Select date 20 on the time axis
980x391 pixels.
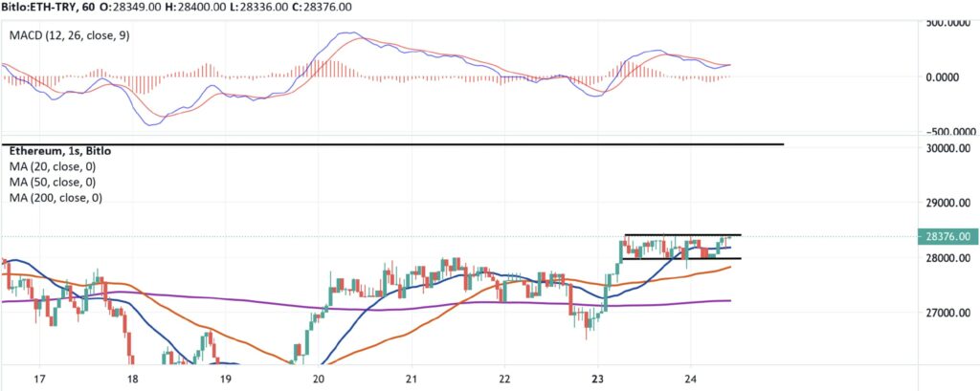[318, 380]
